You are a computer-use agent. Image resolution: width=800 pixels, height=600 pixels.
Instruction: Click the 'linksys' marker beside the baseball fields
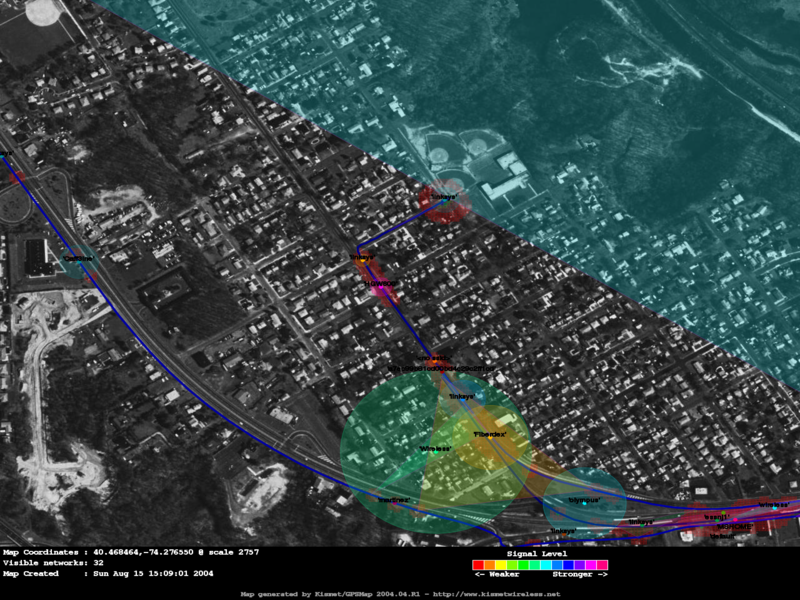coord(444,197)
